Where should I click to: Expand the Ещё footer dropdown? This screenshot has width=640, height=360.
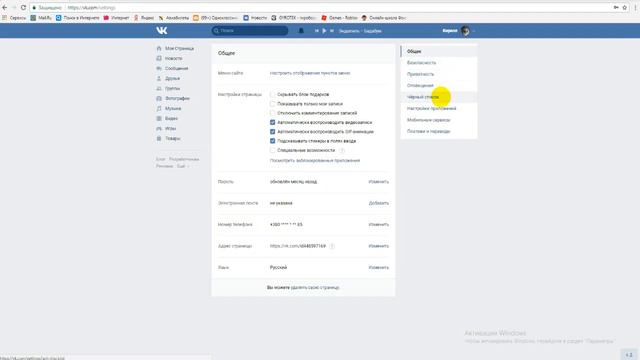point(182,166)
